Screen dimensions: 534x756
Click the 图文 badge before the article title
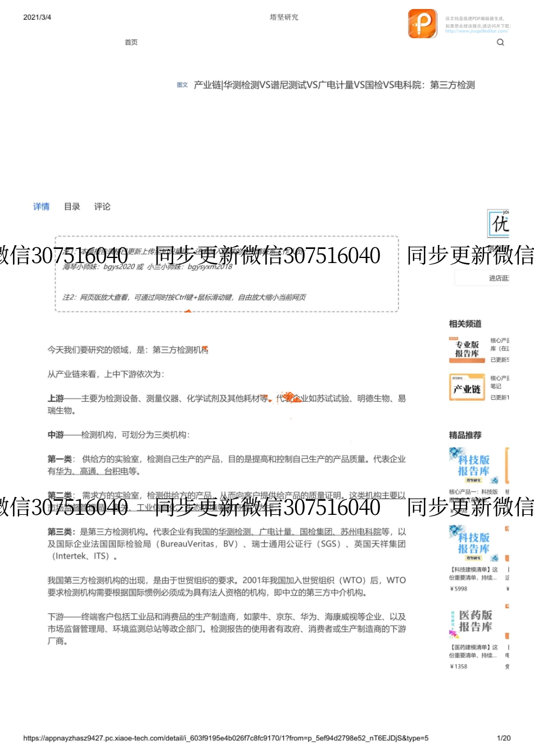pyautogui.click(x=183, y=85)
